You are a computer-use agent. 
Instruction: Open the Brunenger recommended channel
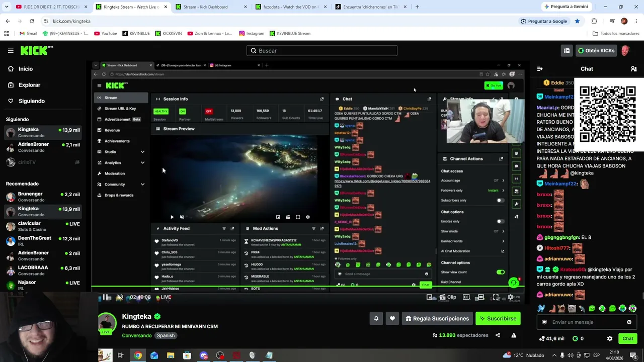tap(43, 197)
